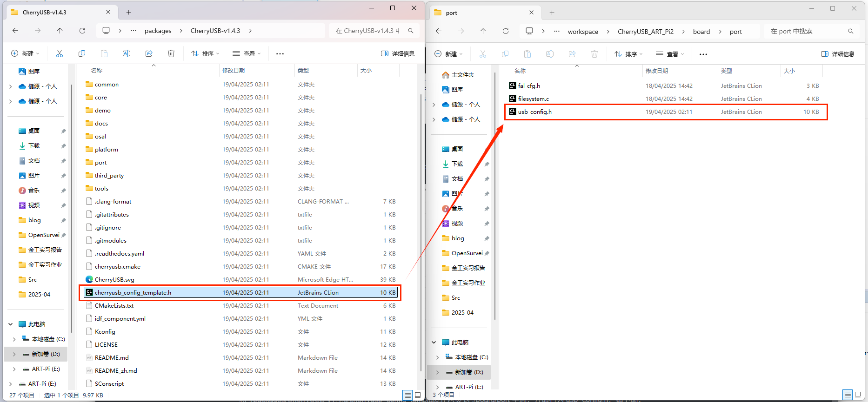Go back in port window
The image size is (868, 402).
pyautogui.click(x=439, y=31)
